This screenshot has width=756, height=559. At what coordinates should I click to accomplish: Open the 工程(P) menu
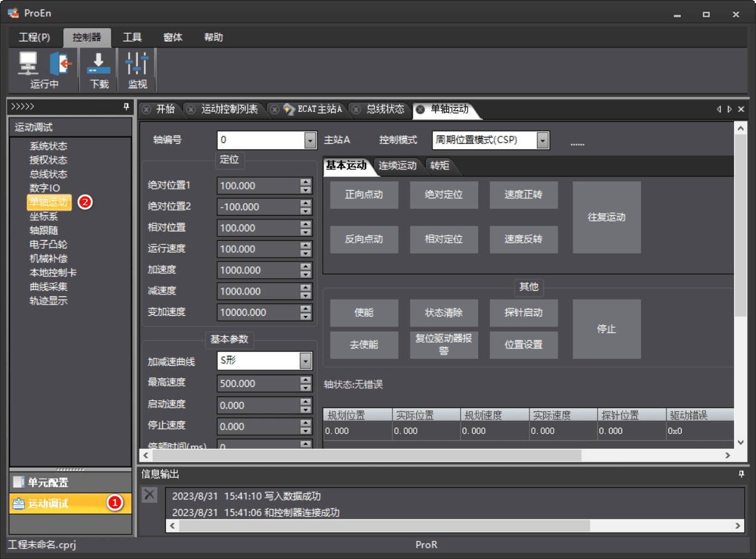(34, 38)
